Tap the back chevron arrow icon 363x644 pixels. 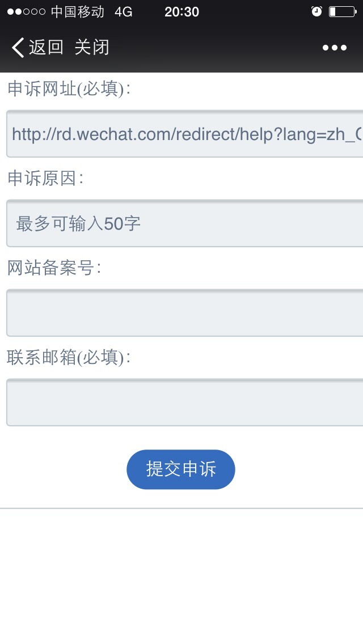(x=18, y=47)
